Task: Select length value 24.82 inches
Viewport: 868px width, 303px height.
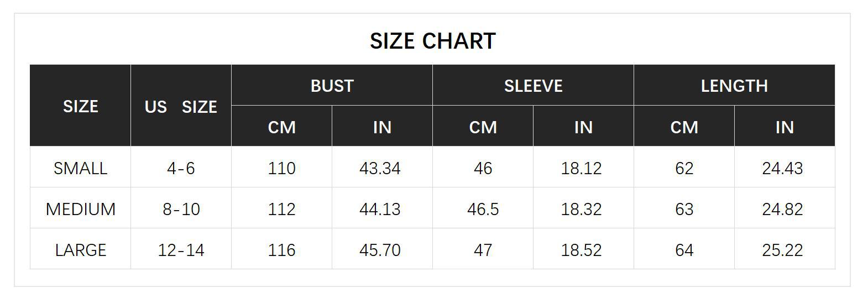Action: tap(782, 209)
